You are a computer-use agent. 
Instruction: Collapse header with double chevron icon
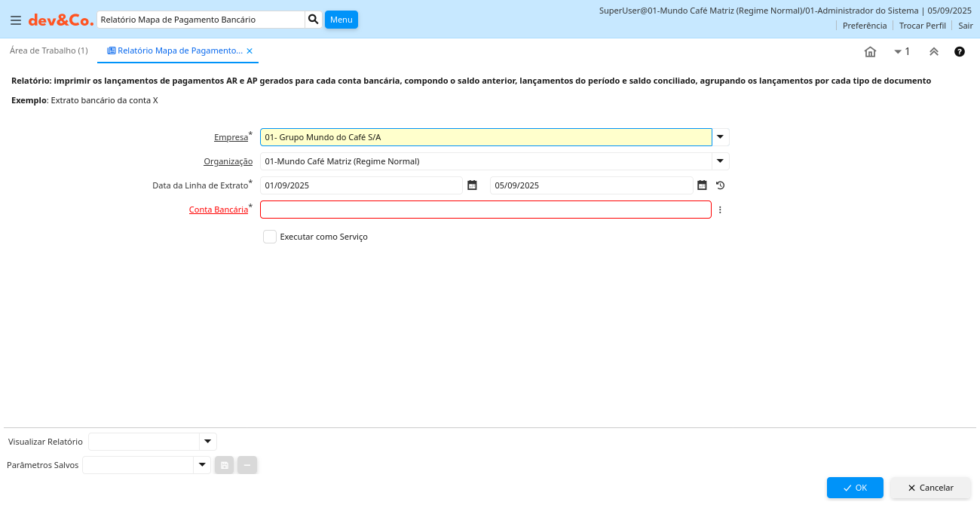click(933, 52)
